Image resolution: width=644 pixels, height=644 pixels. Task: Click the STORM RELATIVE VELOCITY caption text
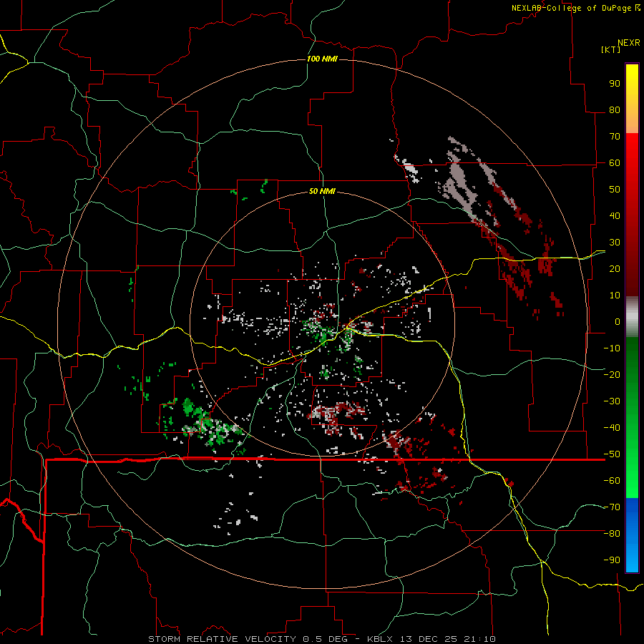point(223,639)
